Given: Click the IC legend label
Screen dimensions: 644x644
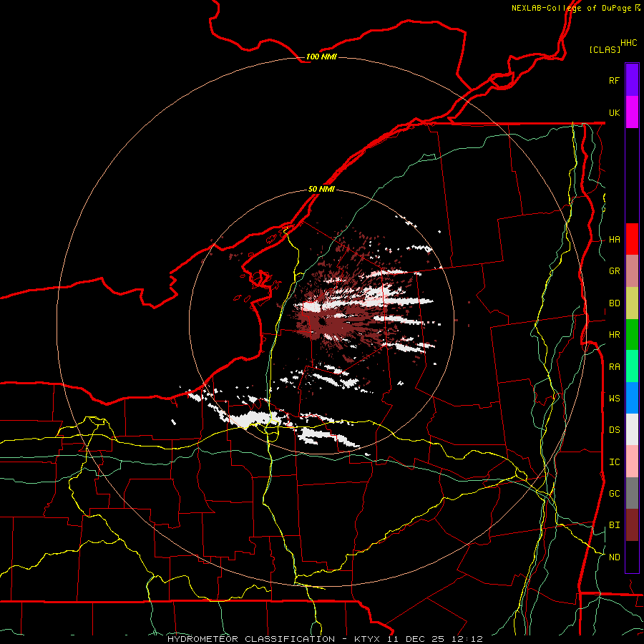Looking at the screenshot, I should pyautogui.click(x=614, y=462).
